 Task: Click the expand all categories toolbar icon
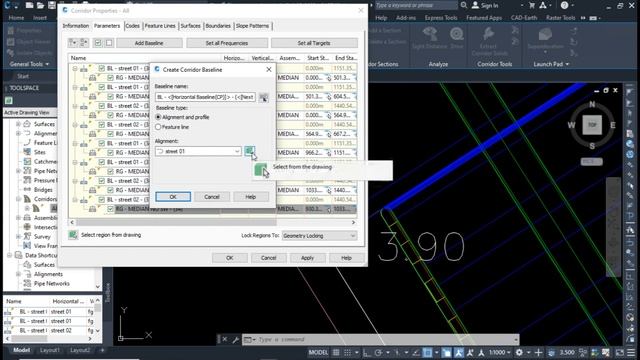click(73, 43)
